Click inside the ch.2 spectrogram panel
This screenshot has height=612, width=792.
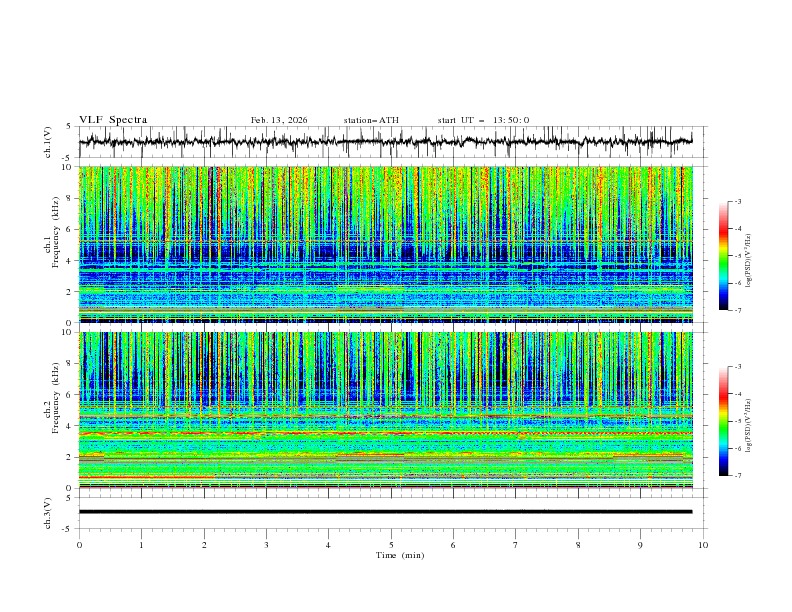[x=390, y=410]
